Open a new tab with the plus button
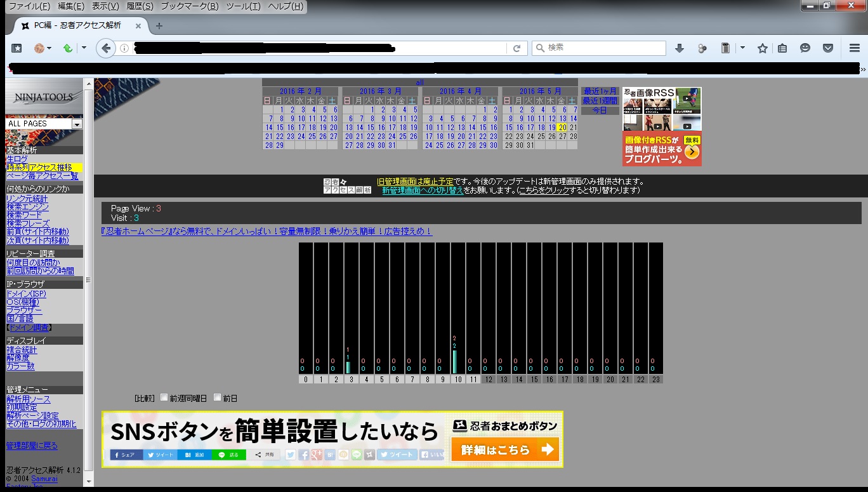 [x=159, y=26]
